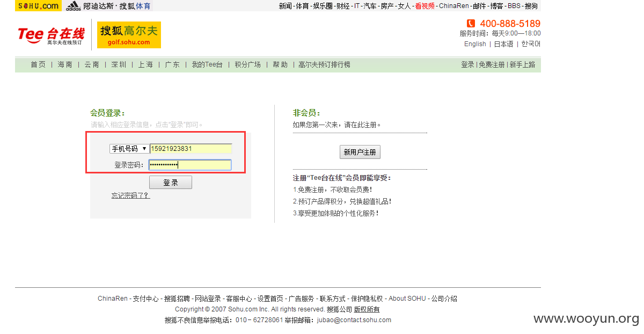
Task: Open 邮件 in top Sohu links
Action: 479,6
